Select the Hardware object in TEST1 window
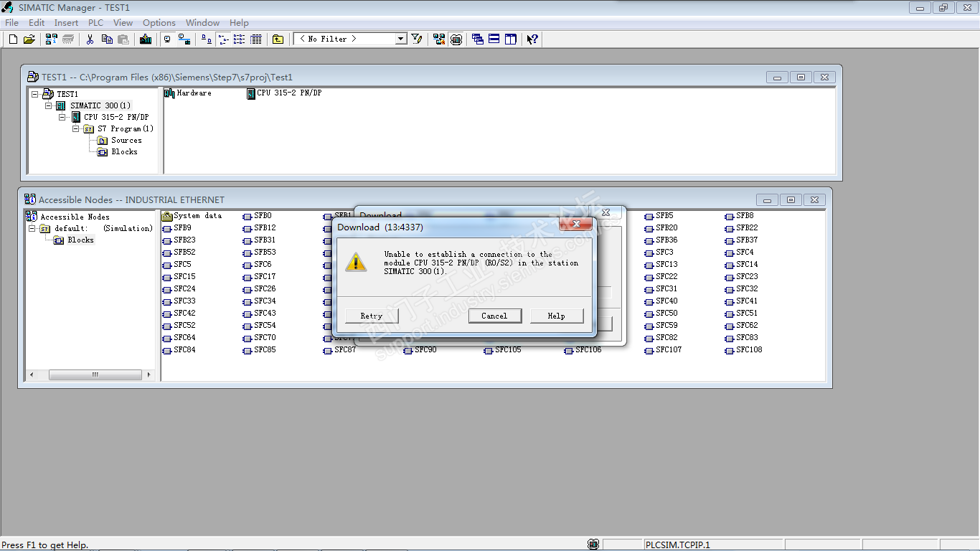The height and width of the screenshot is (551, 980). pos(189,93)
